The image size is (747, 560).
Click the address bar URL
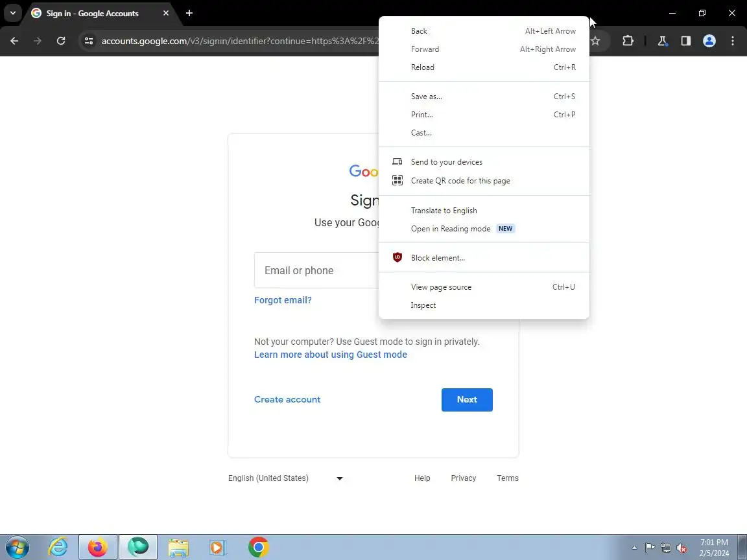tap(240, 41)
